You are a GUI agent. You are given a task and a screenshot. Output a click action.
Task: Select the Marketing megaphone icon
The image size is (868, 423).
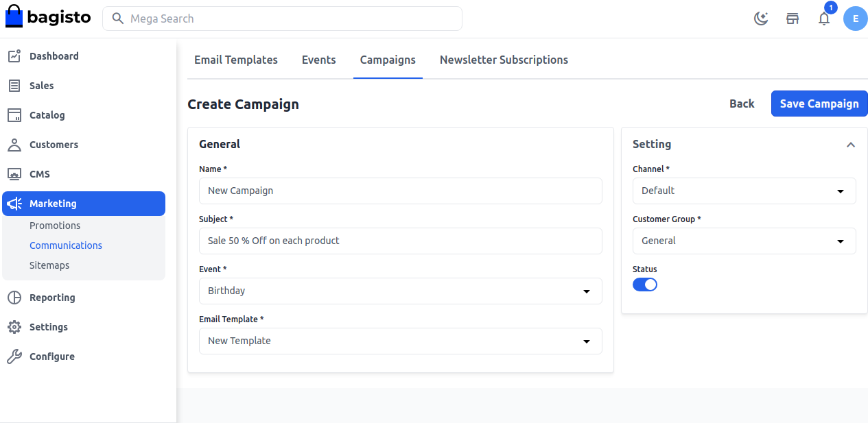point(14,203)
